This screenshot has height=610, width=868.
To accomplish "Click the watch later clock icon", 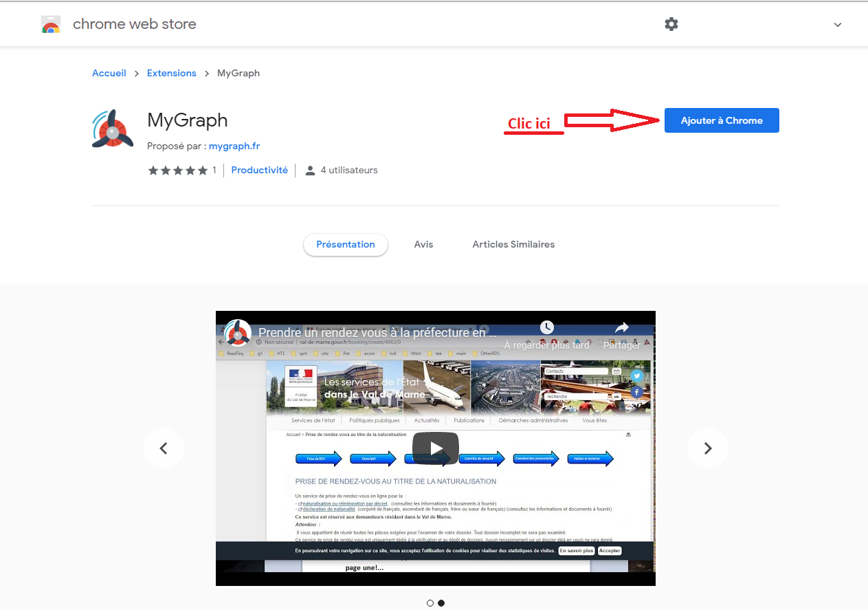I will (x=547, y=327).
